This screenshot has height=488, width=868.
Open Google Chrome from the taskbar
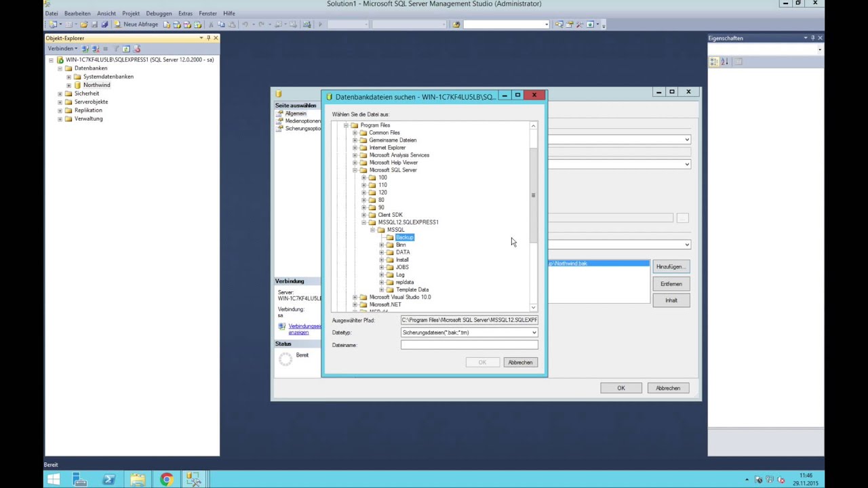[166, 480]
